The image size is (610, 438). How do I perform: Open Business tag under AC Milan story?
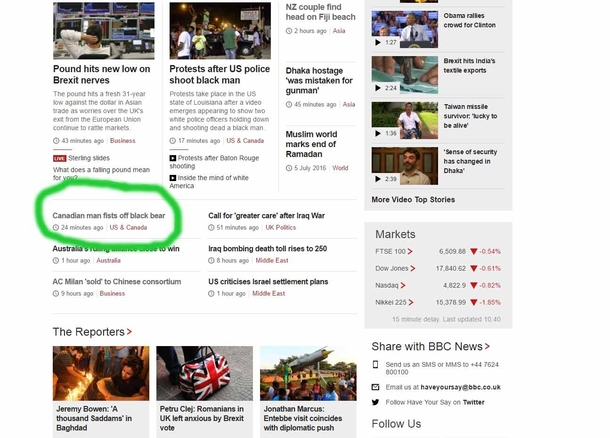[x=112, y=294]
